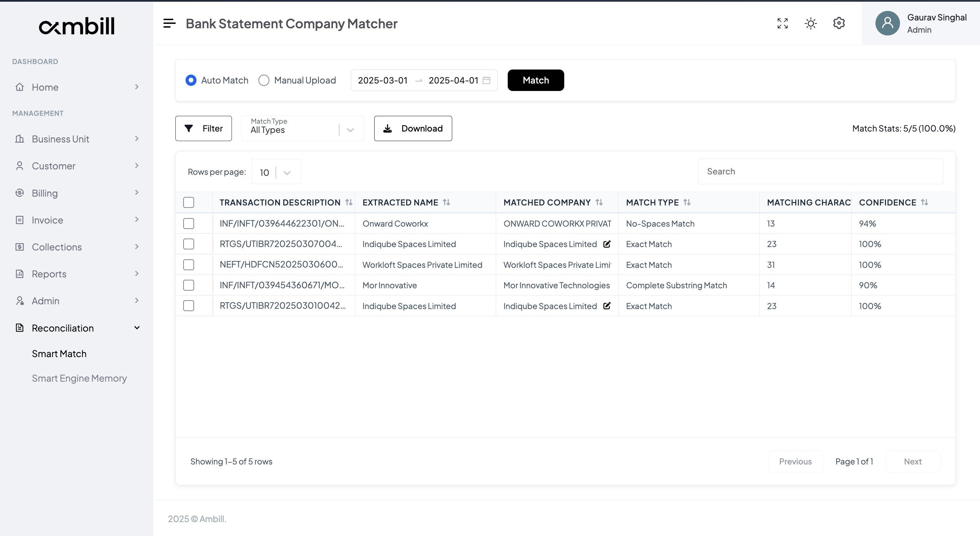Open the Smart Engine Memory submenu item
The width and height of the screenshot is (980, 536).
coord(79,378)
